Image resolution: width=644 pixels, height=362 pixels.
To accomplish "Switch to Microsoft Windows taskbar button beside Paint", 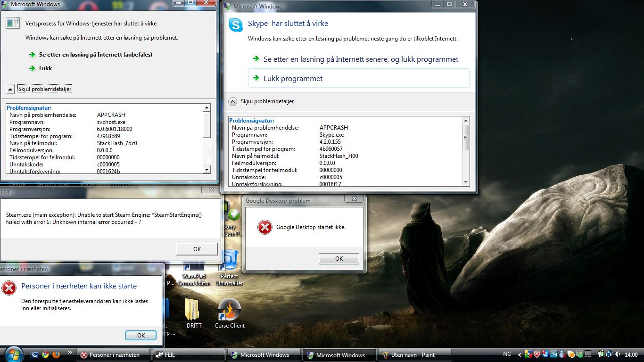I will click(x=340, y=355).
